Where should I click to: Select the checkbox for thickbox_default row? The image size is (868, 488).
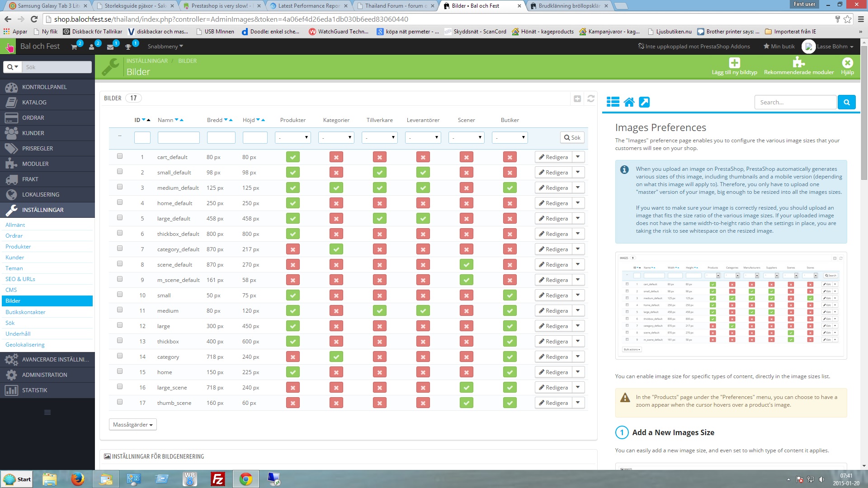[x=120, y=233]
